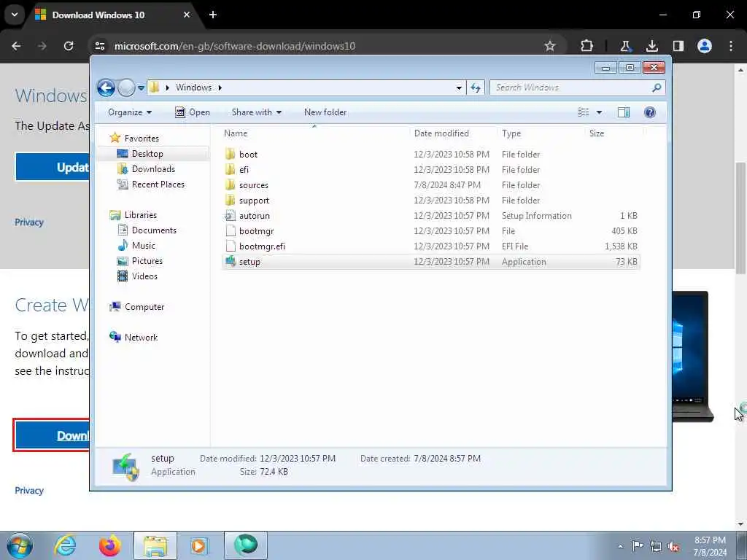The height and width of the screenshot is (560, 747).
Task: Toggle Chrome side panel icon
Action: [678, 46]
